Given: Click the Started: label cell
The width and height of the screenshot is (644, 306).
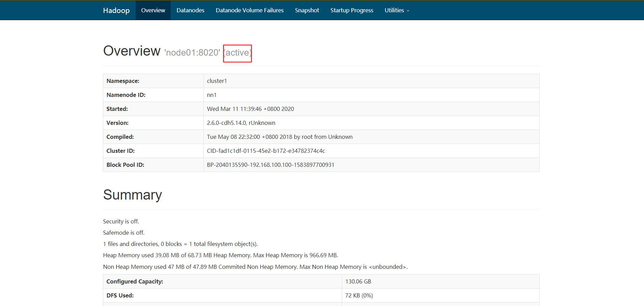Looking at the screenshot, I should click(153, 109).
